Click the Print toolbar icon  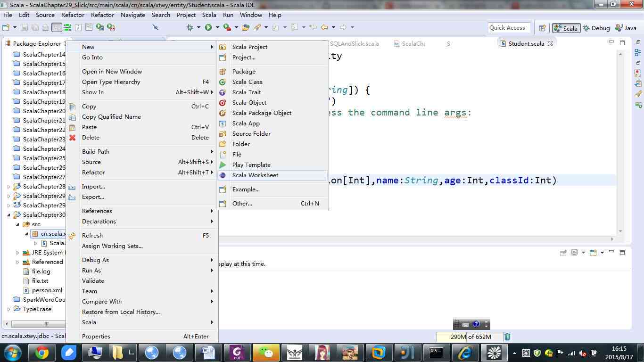(45, 28)
